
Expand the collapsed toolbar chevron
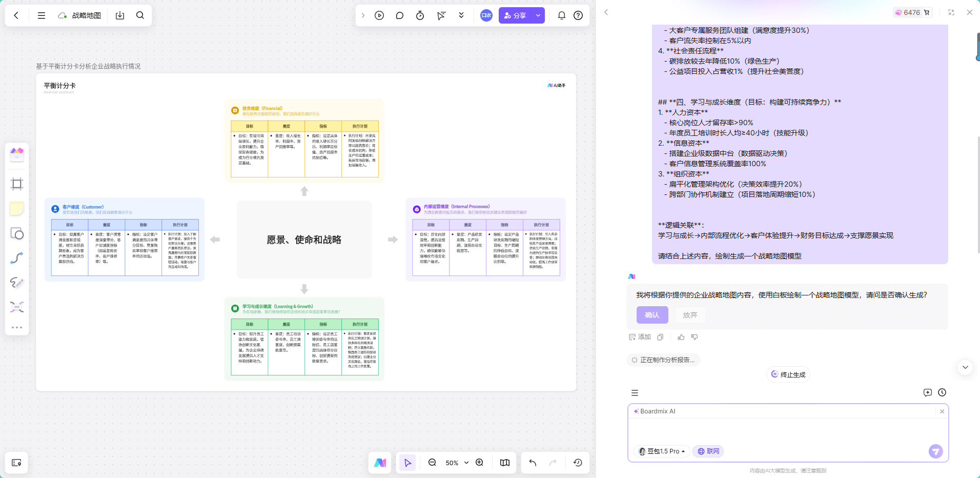click(363, 15)
